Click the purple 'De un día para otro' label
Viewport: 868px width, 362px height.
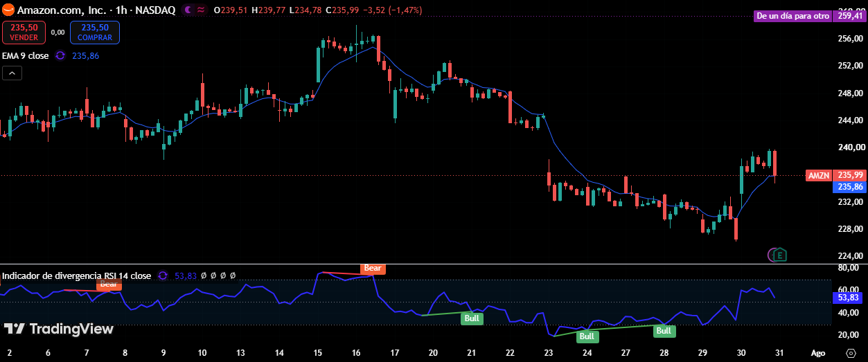coord(793,15)
